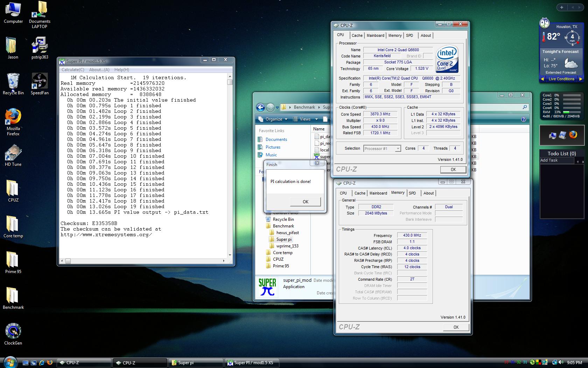Viewport: 588px width, 368px height.
Task: Click the Firefox icon in Quick Launch
Action: (x=50, y=363)
